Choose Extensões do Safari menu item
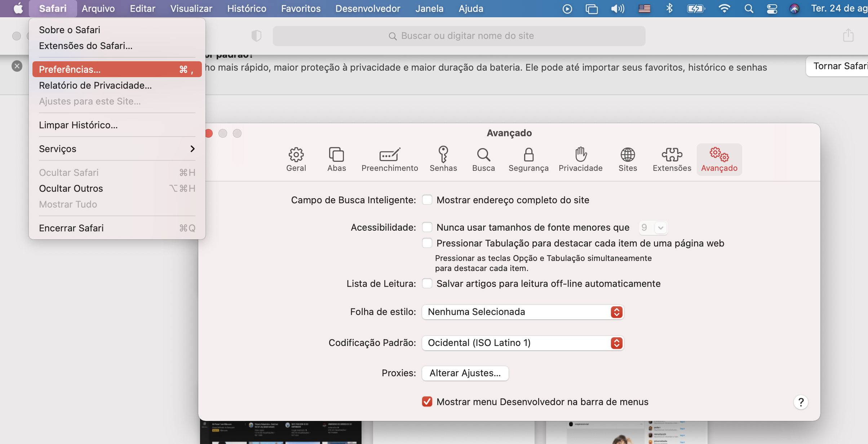 pos(117,46)
